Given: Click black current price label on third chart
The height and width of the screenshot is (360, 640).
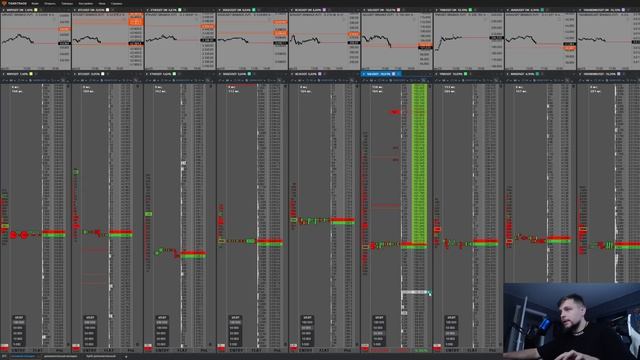Looking at the screenshot, I should click(x=208, y=40).
